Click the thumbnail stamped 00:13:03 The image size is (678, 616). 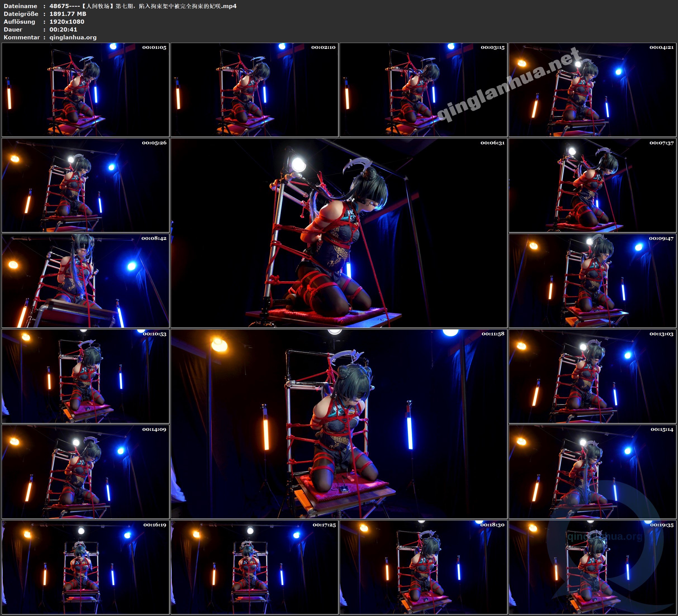coord(592,376)
